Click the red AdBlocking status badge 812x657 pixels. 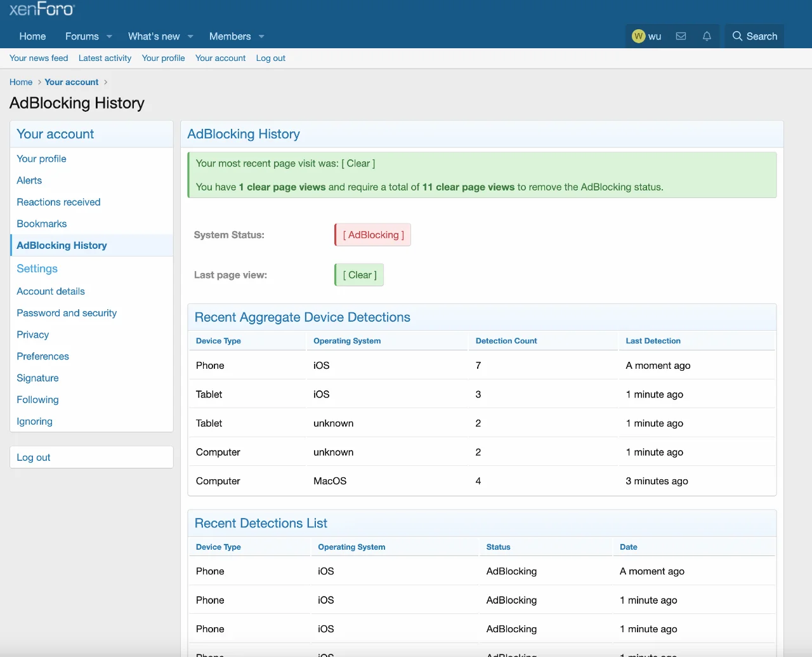(373, 235)
